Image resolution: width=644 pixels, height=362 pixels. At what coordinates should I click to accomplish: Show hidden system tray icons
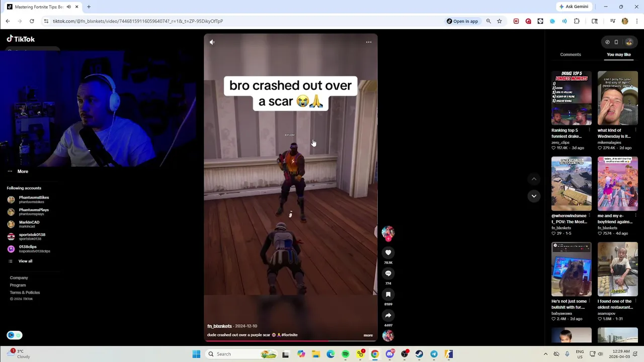click(x=545, y=354)
